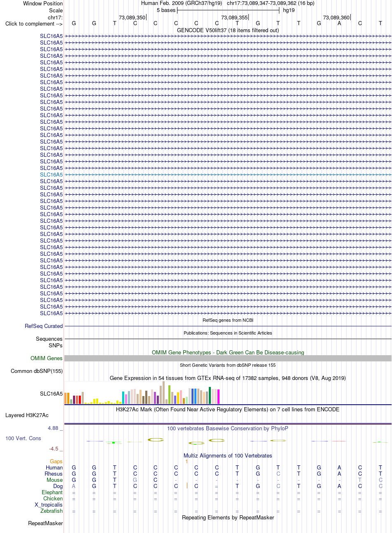Click the dark green bar in the GTEx chart
The width and height of the screenshot is (392, 533).
point(210,396)
